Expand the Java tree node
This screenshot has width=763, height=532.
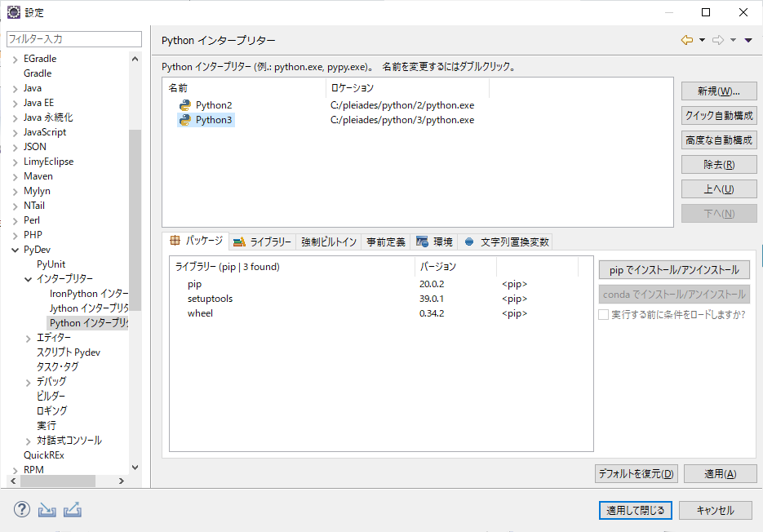[15, 89]
